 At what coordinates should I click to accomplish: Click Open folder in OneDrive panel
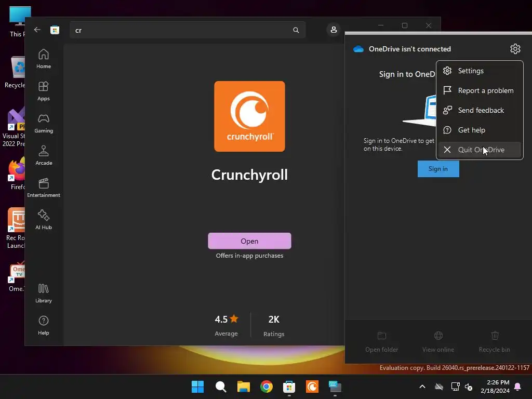(382, 342)
